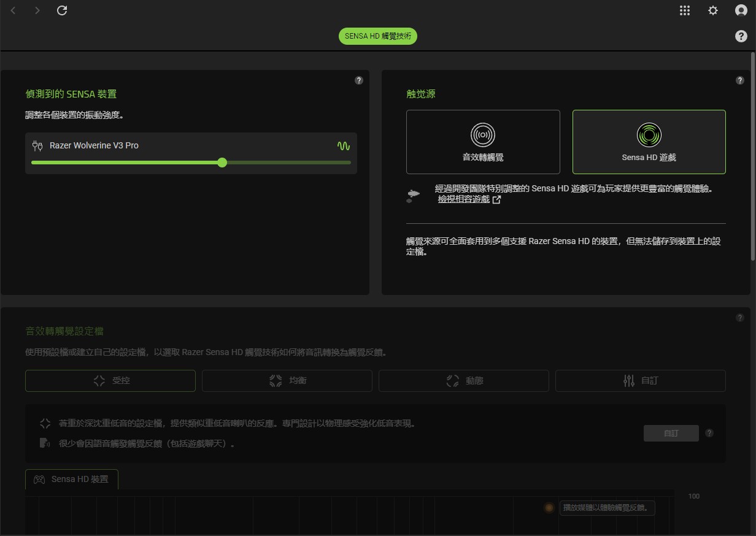The width and height of the screenshot is (756, 536).
Task: Open the settings gear
Action: (712, 10)
